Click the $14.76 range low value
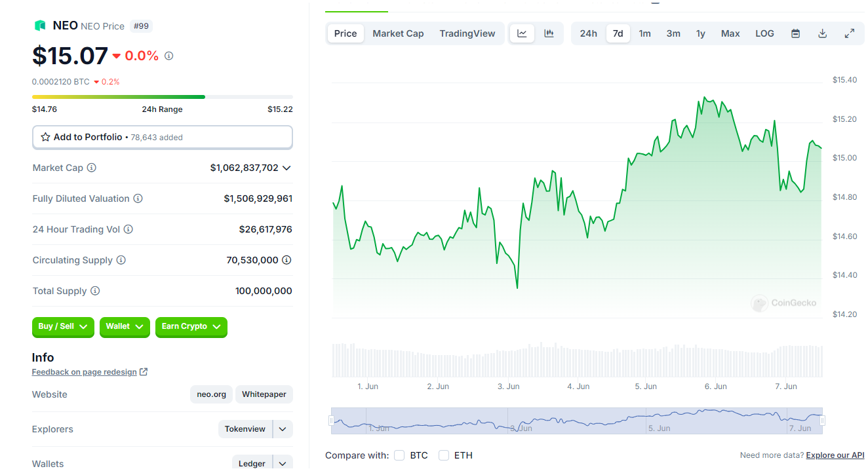Screen dimensions: 868x471 [45, 109]
